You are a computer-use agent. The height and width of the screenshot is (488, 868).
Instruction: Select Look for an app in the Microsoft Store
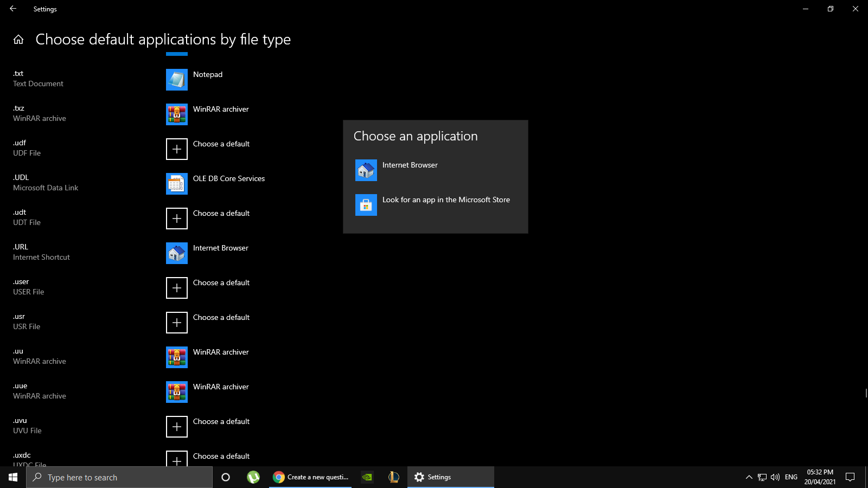click(436, 205)
